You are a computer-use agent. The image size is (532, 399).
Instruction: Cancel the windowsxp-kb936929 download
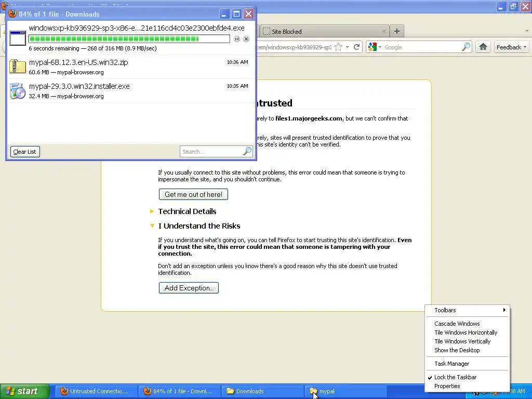coord(246,39)
